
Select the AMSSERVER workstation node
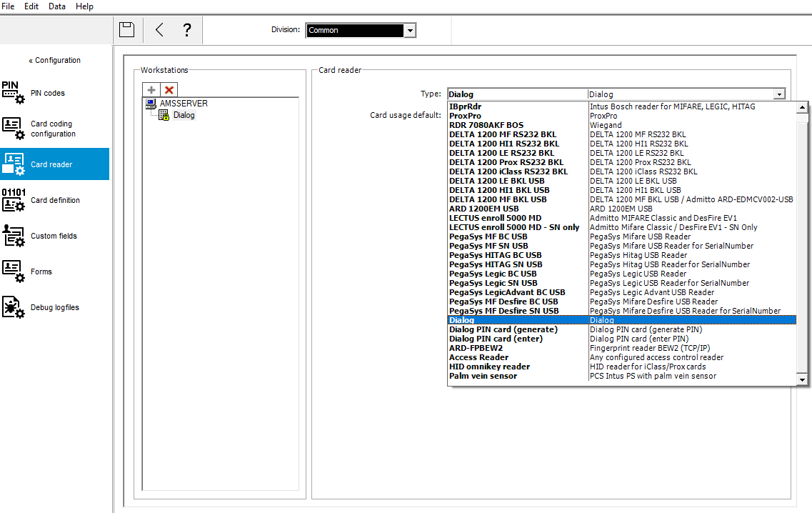click(184, 104)
